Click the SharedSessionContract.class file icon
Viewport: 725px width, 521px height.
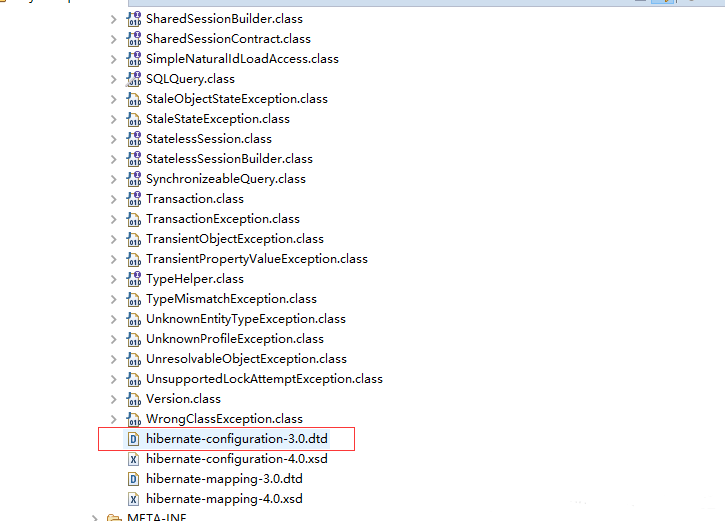(134, 39)
